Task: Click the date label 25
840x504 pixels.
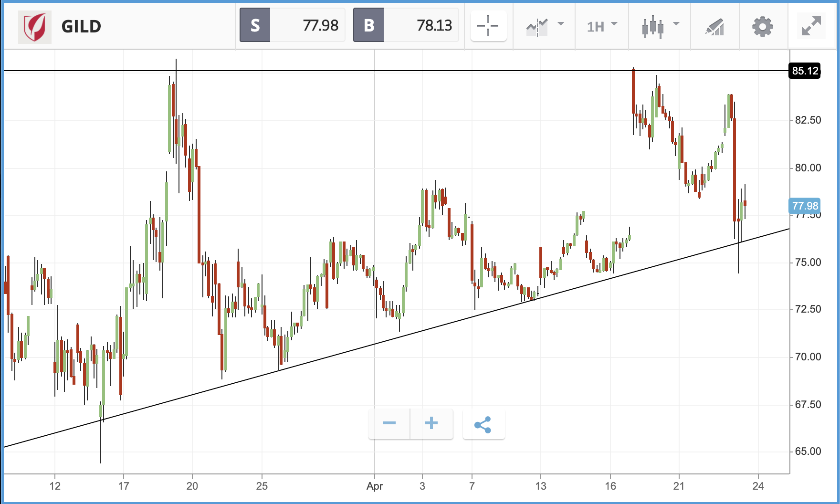Action: [x=262, y=486]
